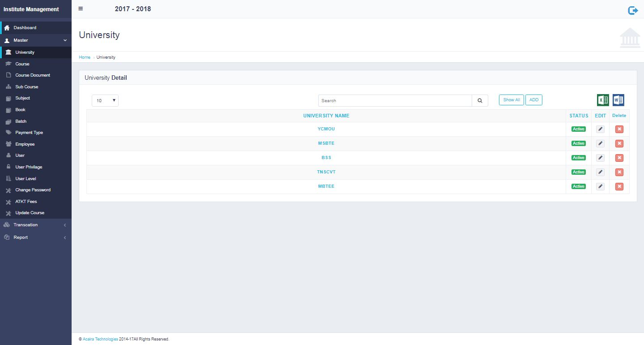Delete the MSBTE university row
Image resolution: width=644 pixels, height=345 pixels.
619,143
